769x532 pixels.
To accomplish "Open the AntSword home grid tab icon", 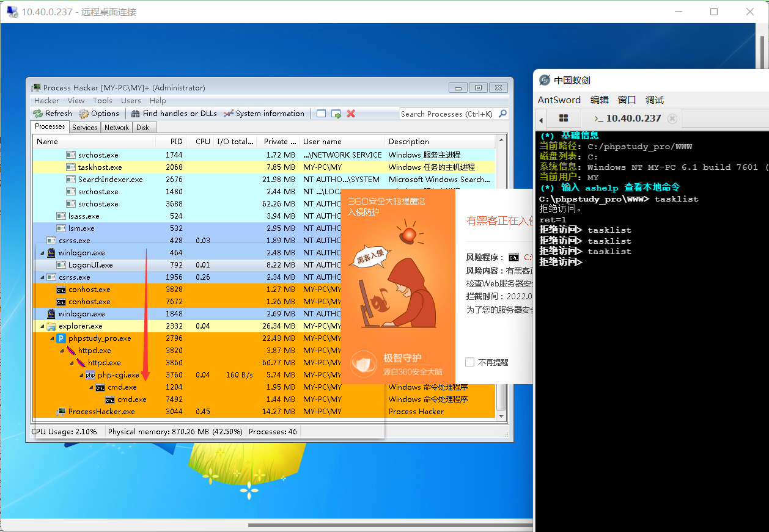I will (564, 118).
